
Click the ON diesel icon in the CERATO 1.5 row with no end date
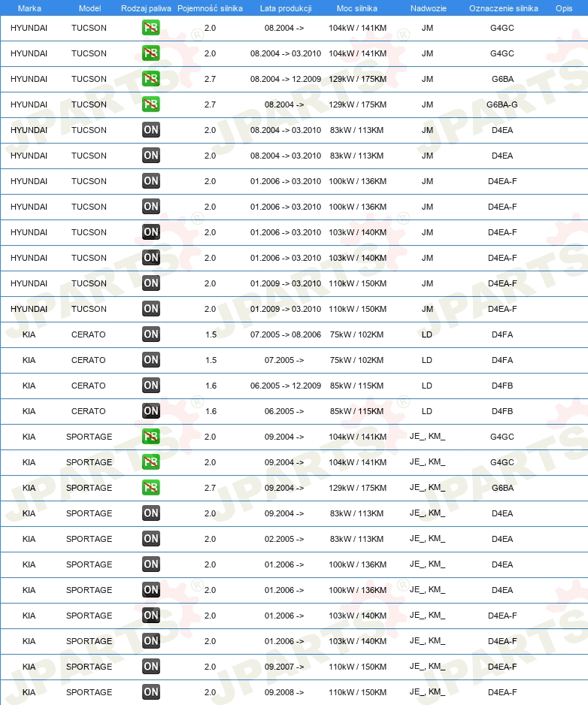point(150,360)
